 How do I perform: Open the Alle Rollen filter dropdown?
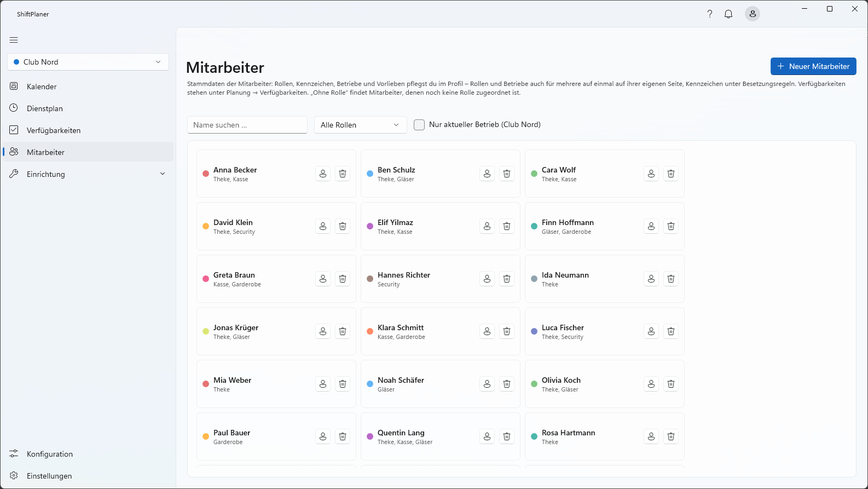[360, 125]
